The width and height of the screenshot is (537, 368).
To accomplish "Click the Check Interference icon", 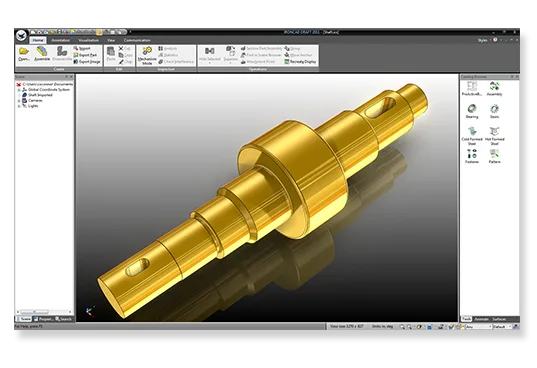I will point(161,62).
